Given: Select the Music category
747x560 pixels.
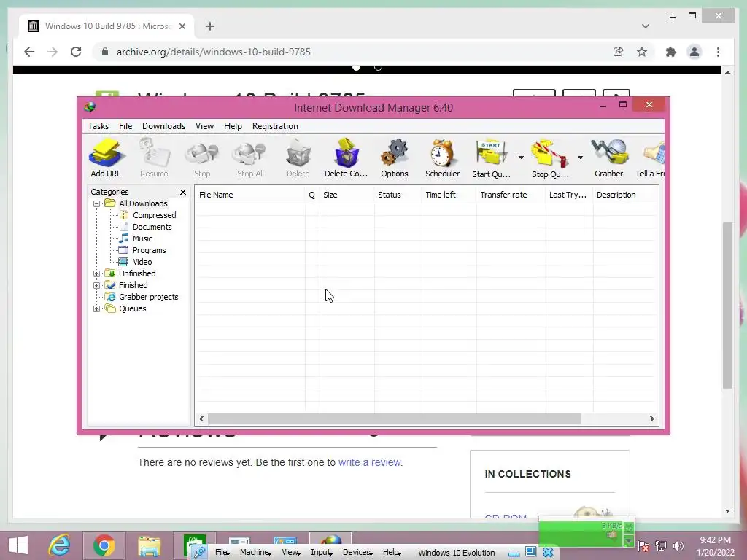Looking at the screenshot, I should coord(142,238).
